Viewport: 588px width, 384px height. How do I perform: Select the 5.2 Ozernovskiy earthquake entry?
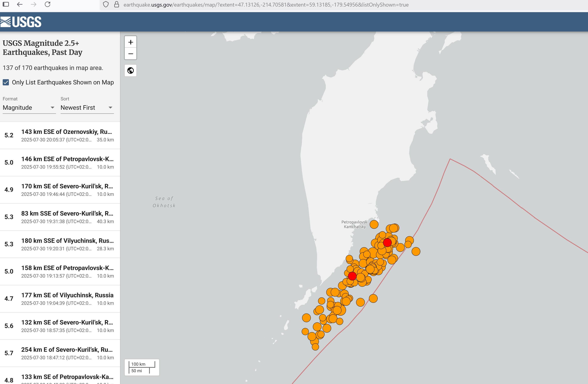click(60, 135)
